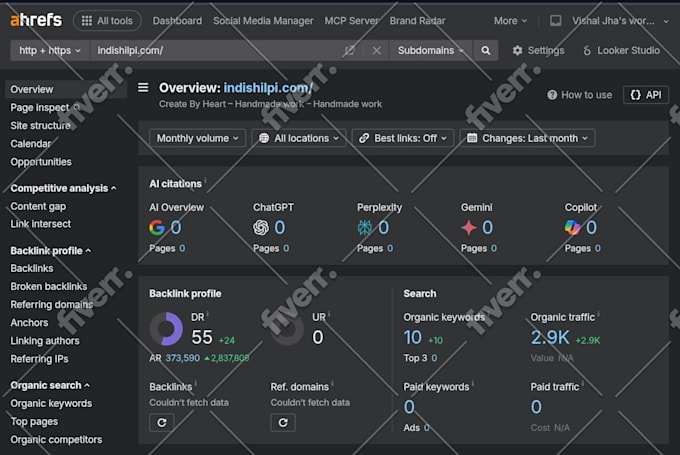Toggle the sidebar with the hamburger icon
This screenshot has height=455, width=680.
point(143,88)
